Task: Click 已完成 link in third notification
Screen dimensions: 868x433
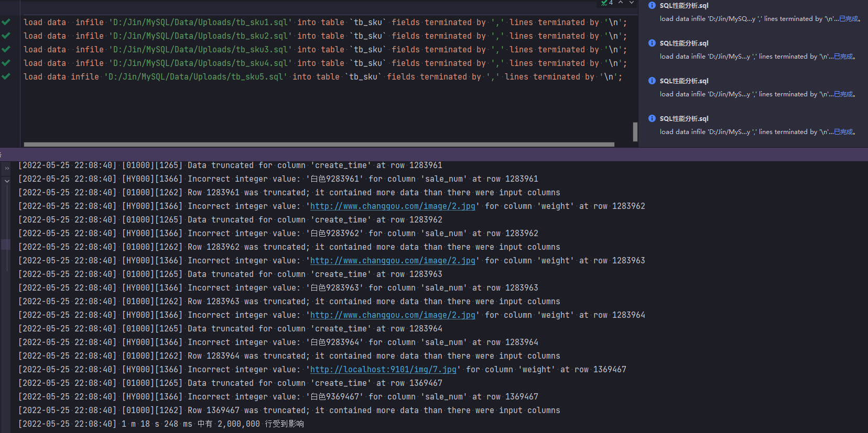Action: point(843,94)
